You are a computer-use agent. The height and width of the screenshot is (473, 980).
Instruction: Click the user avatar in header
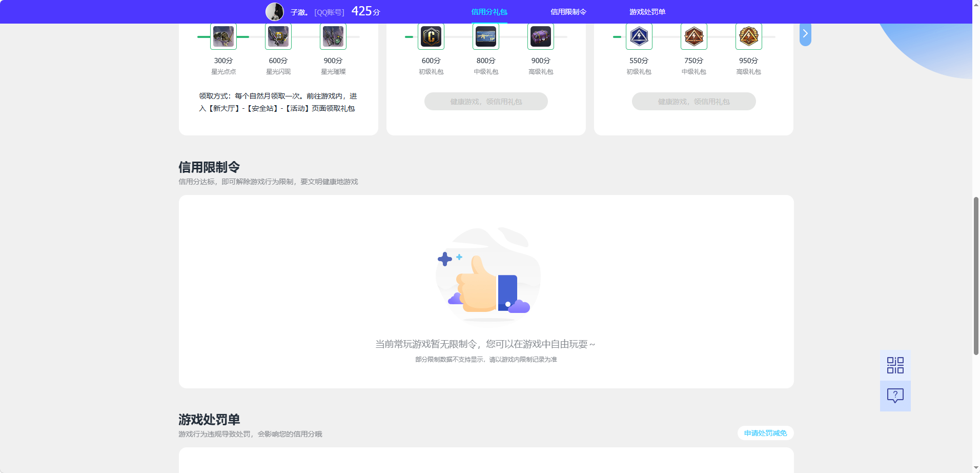pos(275,12)
